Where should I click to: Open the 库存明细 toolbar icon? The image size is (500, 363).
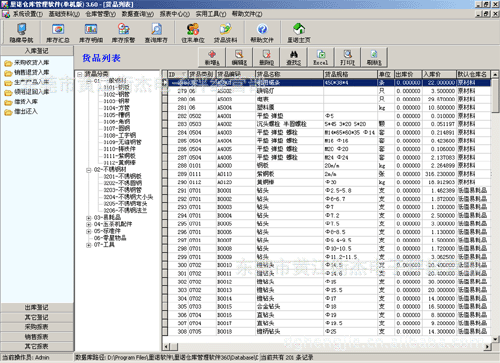click(x=91, y=33)
